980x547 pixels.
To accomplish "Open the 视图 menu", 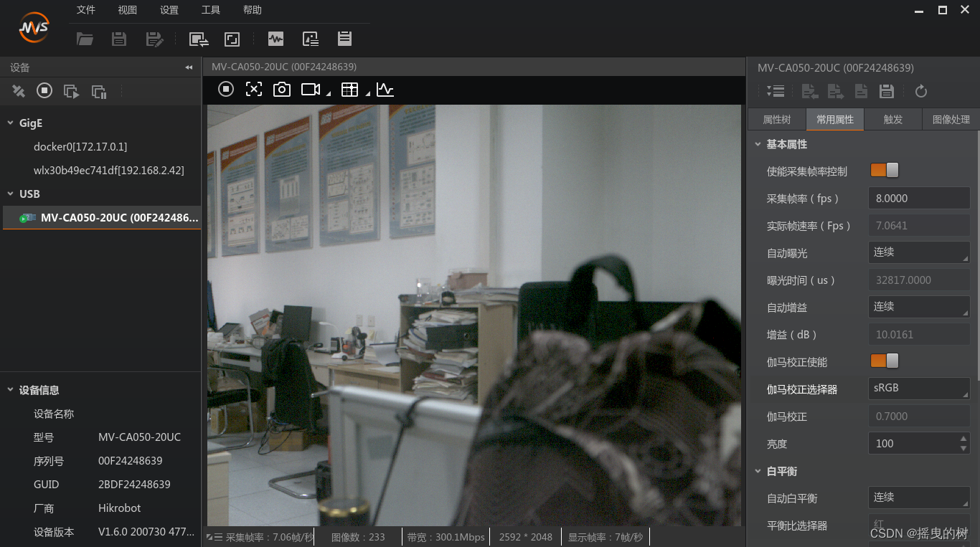I will [128, 10].
